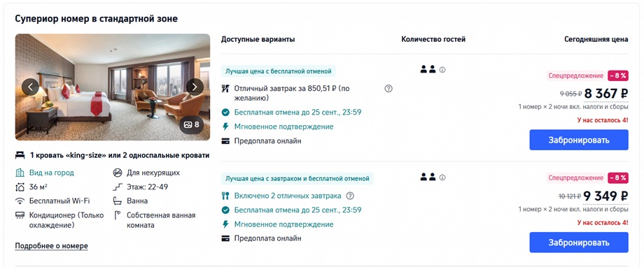Book the room for 8 367 ₽
This screenshot has height=267, width=644.
point(579,140)
